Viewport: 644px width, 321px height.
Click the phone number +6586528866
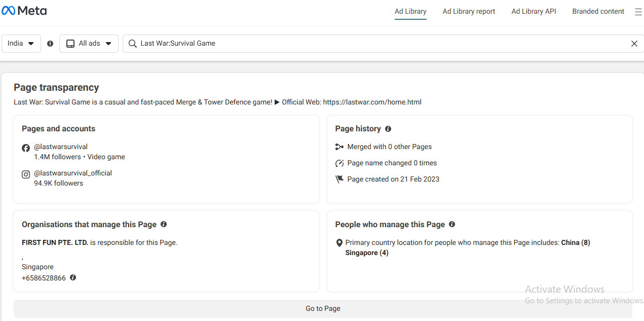[44, 278]
